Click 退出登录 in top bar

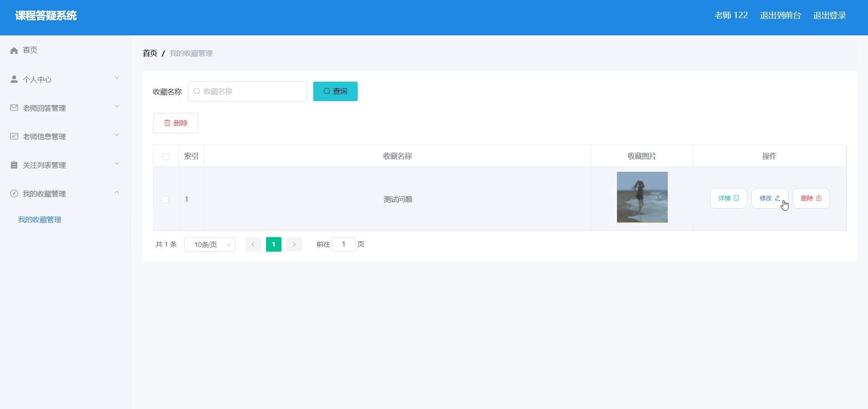[829, 15]
